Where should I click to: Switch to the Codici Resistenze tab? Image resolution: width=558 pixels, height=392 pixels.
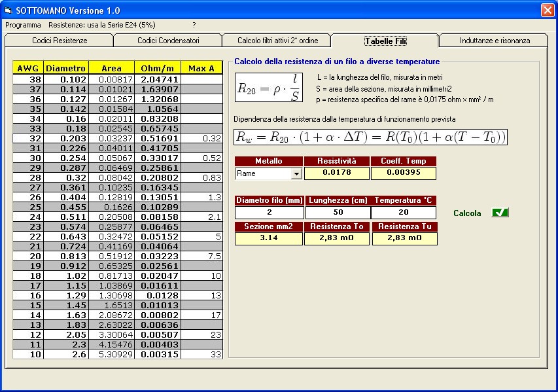pos(59,41)
